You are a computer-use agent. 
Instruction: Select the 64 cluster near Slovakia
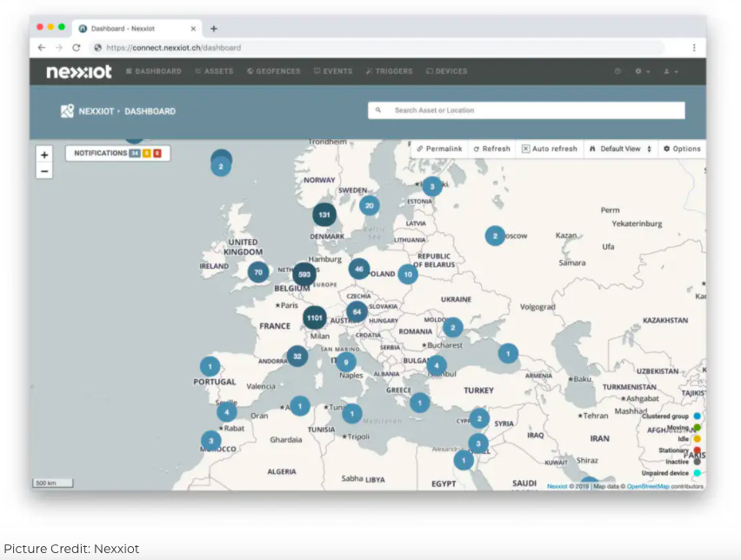pyautogui.click(x=357, y=312)
